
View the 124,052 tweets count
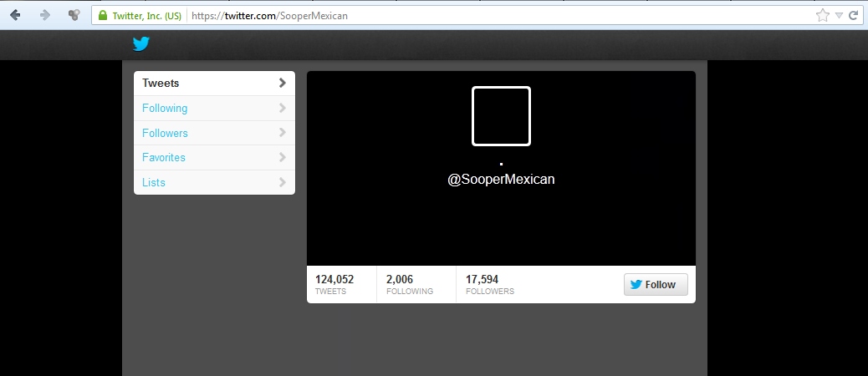(x=334, y=284)
